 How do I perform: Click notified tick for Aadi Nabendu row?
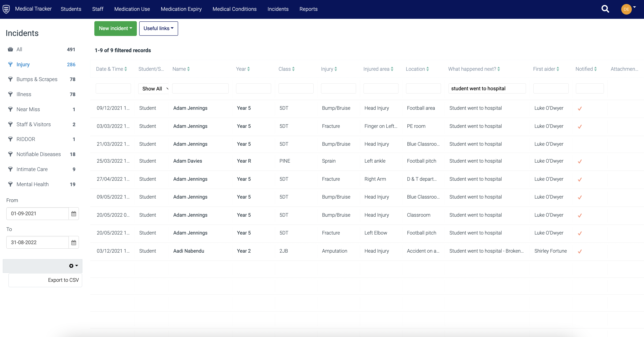tap(579, 251)
